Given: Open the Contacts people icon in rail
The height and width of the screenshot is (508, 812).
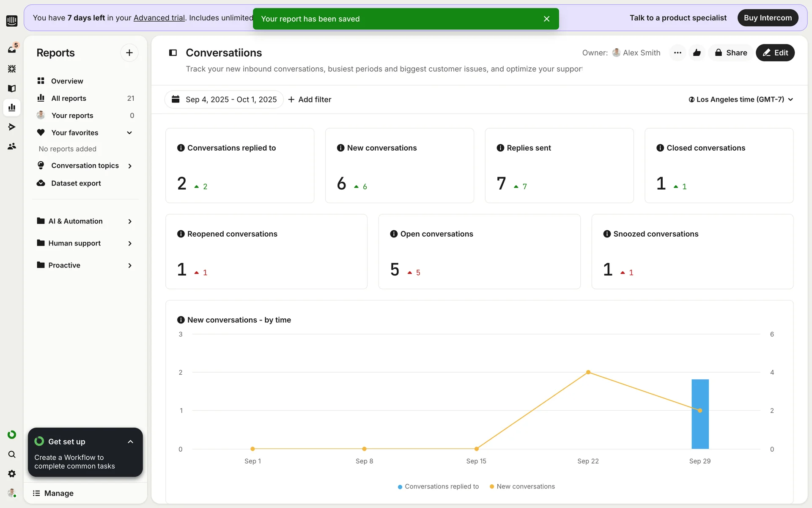Looking at the screenshot, I should pos(12,146).
